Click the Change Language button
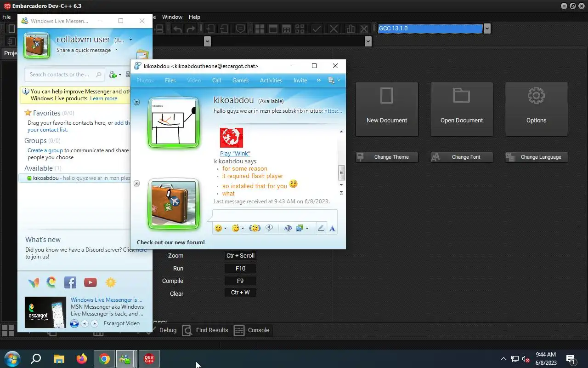 click(537, 157)
